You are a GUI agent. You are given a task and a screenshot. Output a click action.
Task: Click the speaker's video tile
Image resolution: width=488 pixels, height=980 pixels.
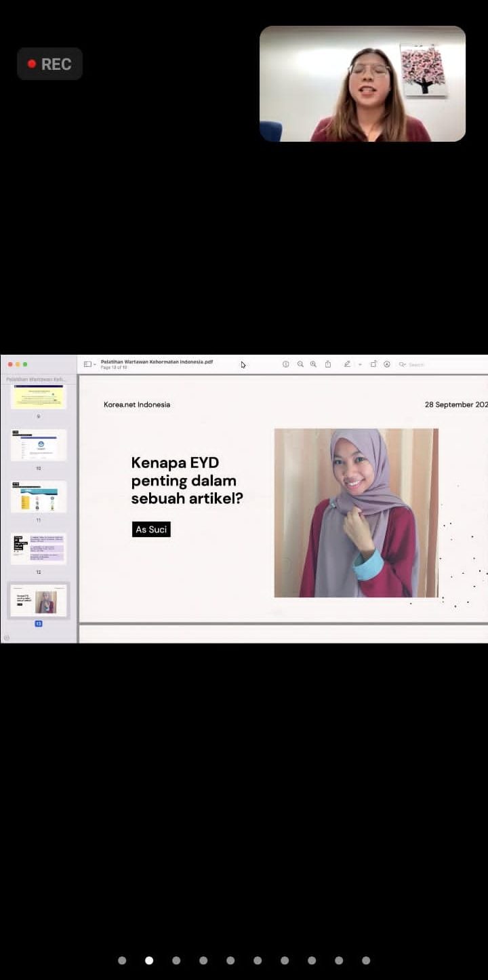pos(363,83)
